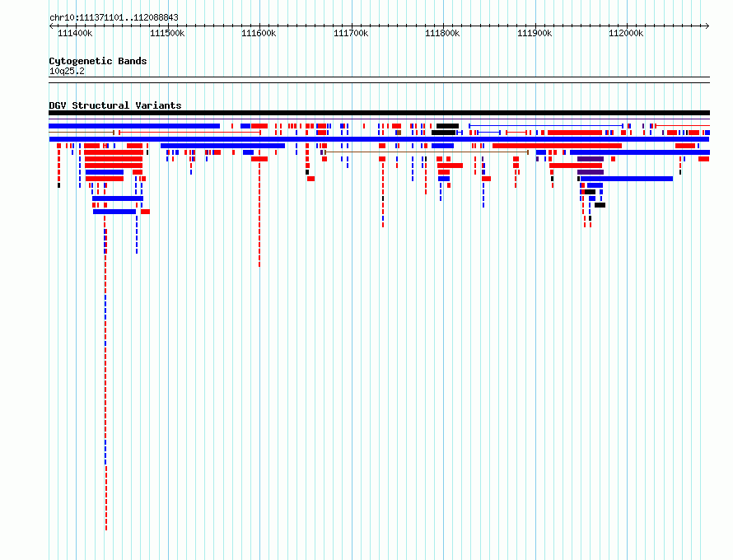Select the full-width blue variant bar
The height and width of the screenshot is (560, 733).
point(379,139)
